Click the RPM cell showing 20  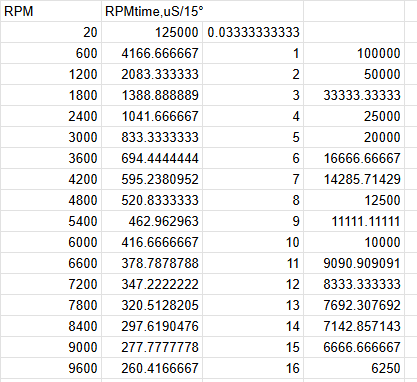point(51,32)
